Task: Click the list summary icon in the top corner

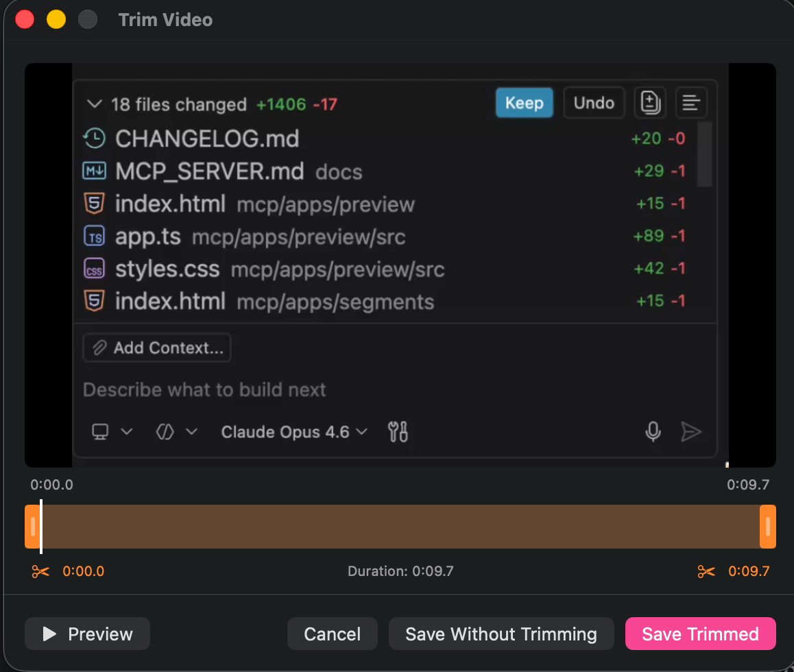Action: (691, 102)
